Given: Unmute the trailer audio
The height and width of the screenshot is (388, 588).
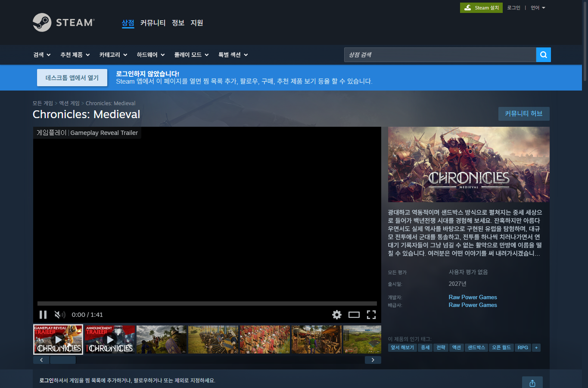Looking at the screenshot, I should point(60,315).
